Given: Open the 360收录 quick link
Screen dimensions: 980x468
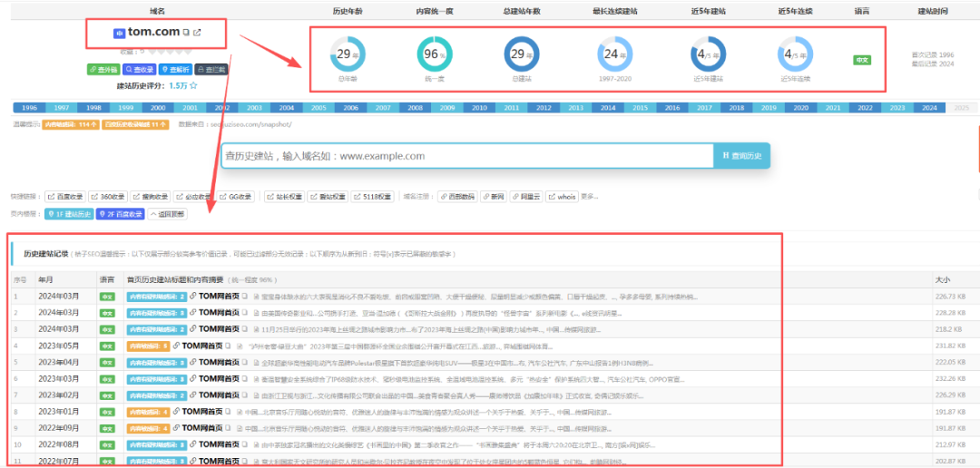Looking at the screenshot, I should pos(109,196).
